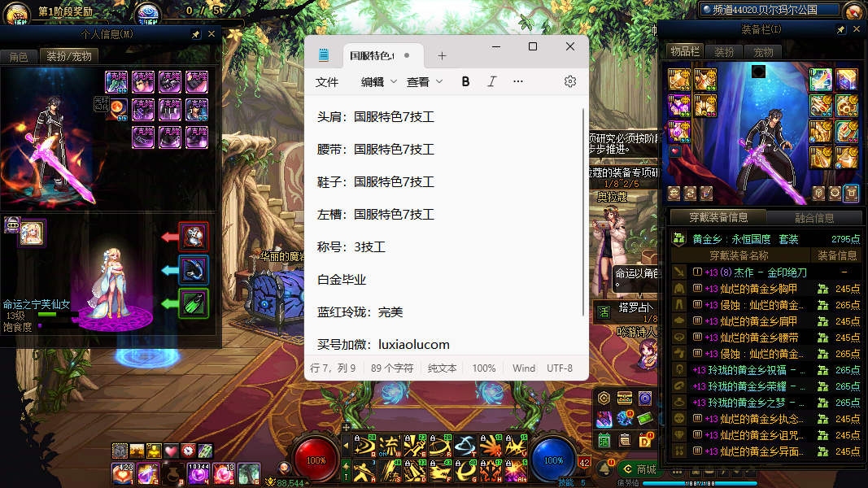Image resolution: width=868 pixels, height=488 pixels.
Task: Click the green-framed pet flipper equipment slot
Action: tap(194, 303)
